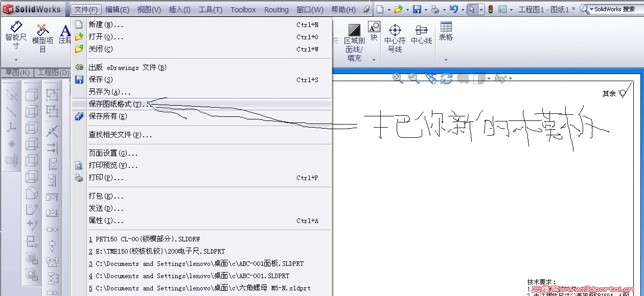Screen dimensions: 644x296
Task: Click the Open folder icon in the top toolbar
Action: pos(398,9)
